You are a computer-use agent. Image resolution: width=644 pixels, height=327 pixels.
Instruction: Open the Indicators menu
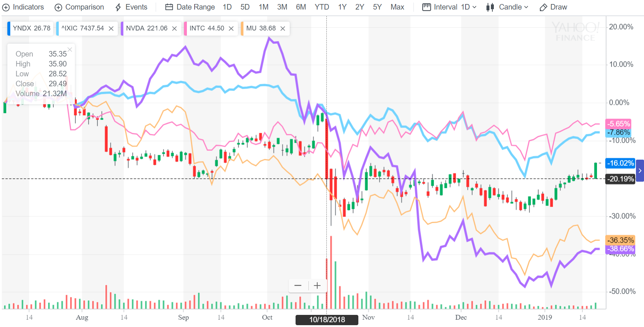[x=23, y=7]
